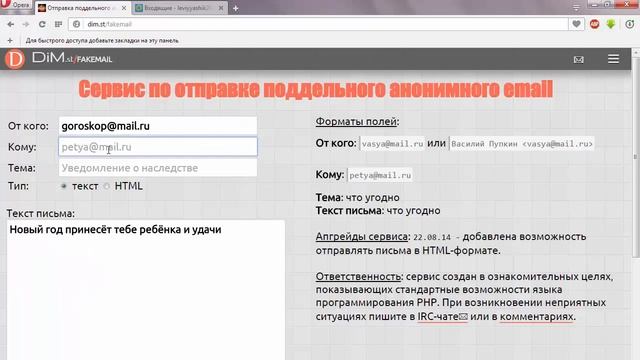Reload the current page
The width and height of the screenshot is (640, 360).
42,24
